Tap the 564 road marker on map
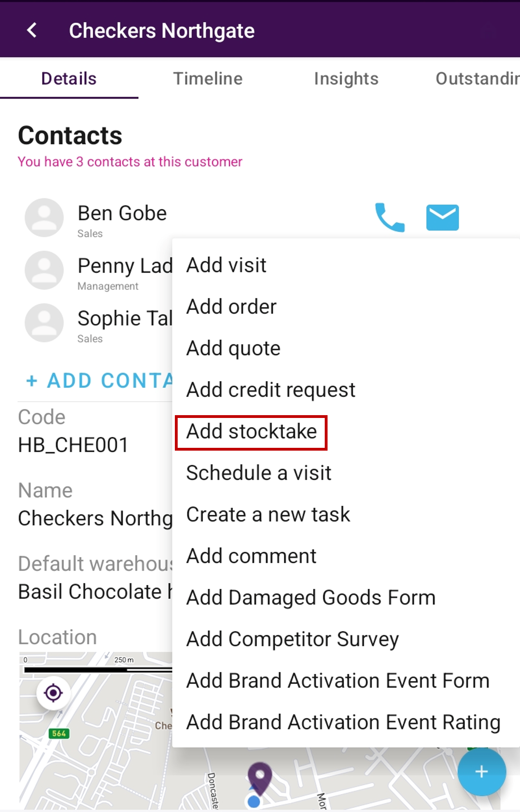 pos(59,733)
